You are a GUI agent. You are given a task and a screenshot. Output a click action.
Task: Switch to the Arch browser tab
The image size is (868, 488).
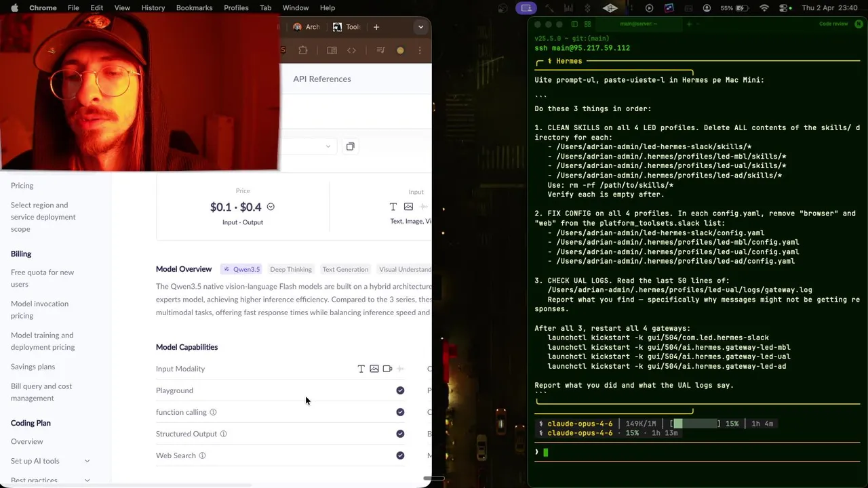[307, 27]
